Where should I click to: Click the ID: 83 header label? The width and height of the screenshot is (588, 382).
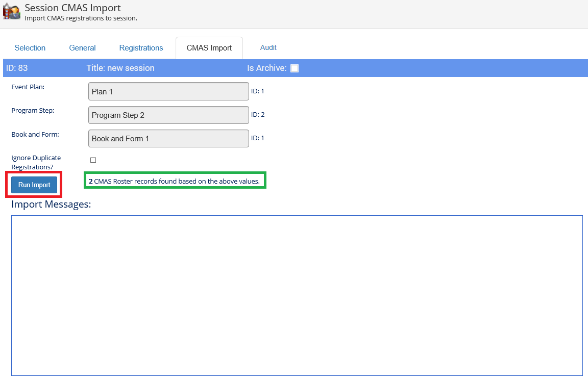pyautogui.click(x=17, y=68)
